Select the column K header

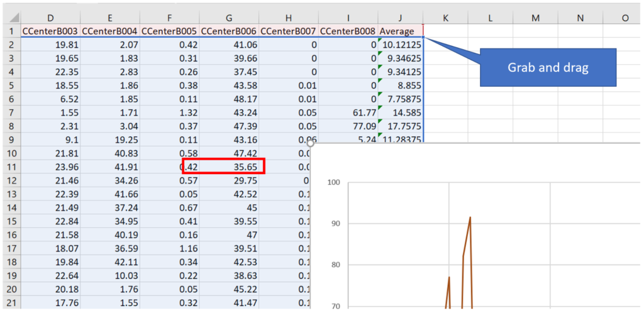coord(445,18)
